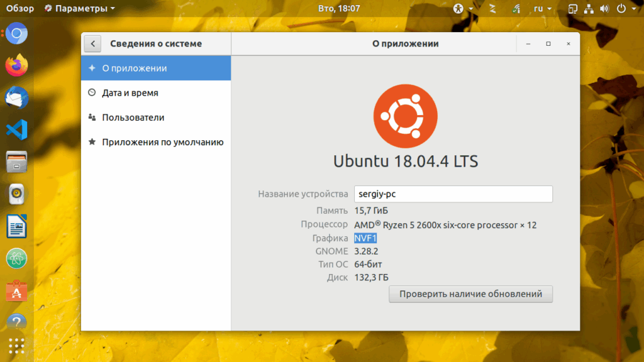Viewport: 644px width, 362px height.
Task: Open the accessibility menu in top bar
Action: (x=463, y=8)
